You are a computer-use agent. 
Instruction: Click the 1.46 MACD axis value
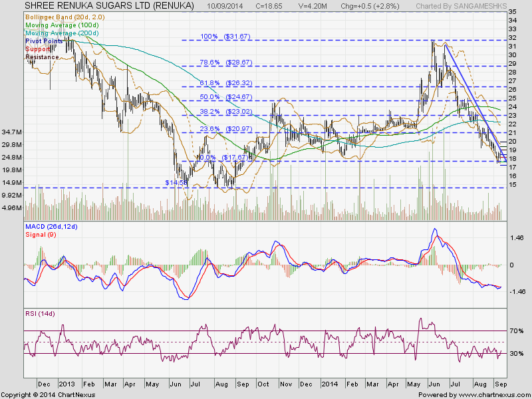[x=517, y=238]
